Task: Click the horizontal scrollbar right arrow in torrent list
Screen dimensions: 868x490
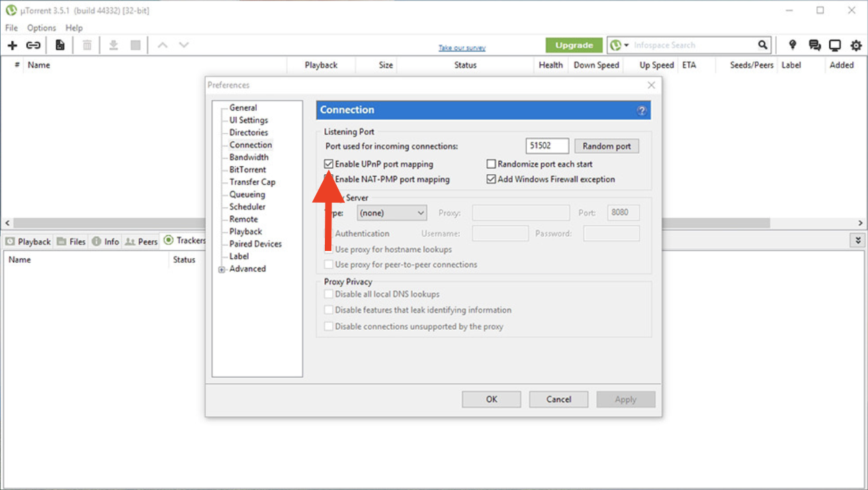Action: pyautogui.click(x=861, y=223)
